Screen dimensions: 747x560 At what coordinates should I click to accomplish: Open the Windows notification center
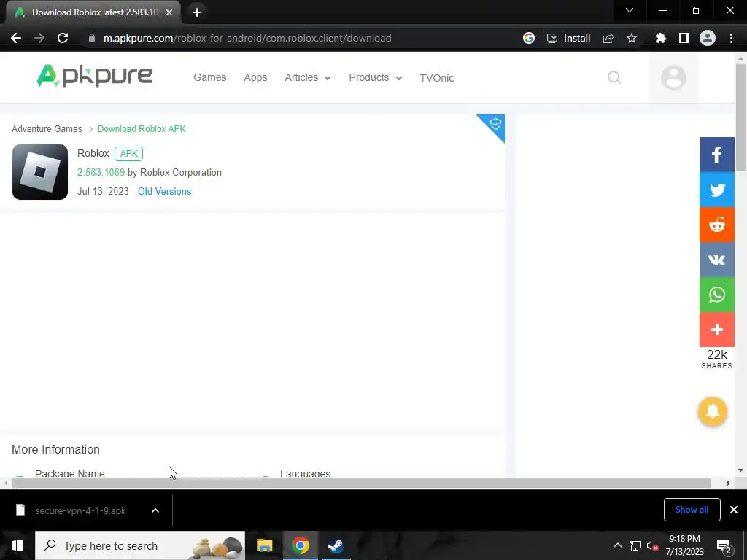(724, 546)
